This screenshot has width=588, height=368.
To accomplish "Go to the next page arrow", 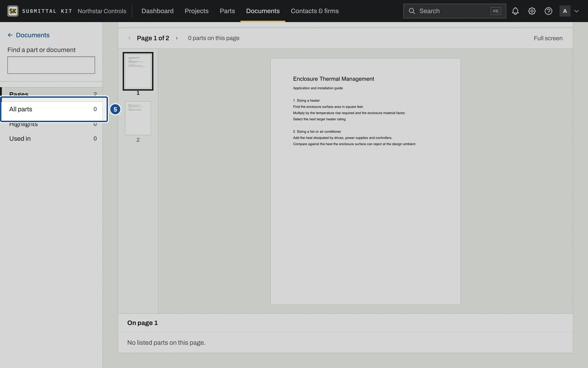I will [177, 38].
